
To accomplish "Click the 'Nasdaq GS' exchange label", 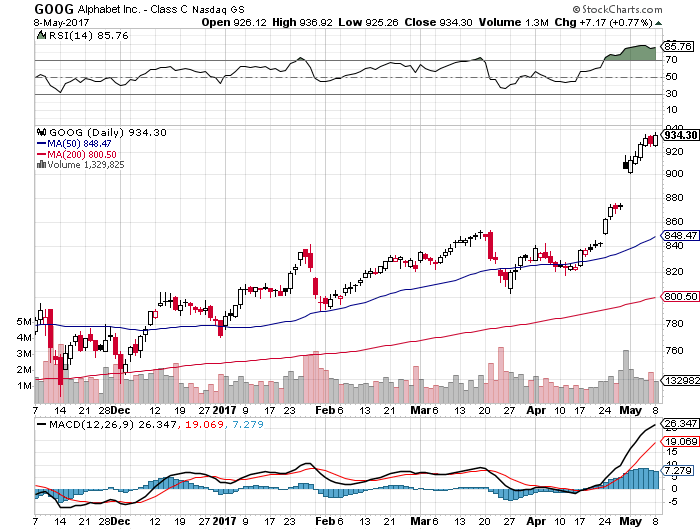I will (x=218, y=10).
